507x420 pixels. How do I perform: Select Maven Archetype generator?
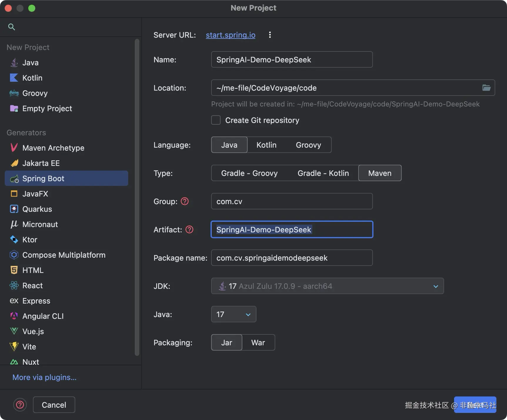tap(53, 148)
